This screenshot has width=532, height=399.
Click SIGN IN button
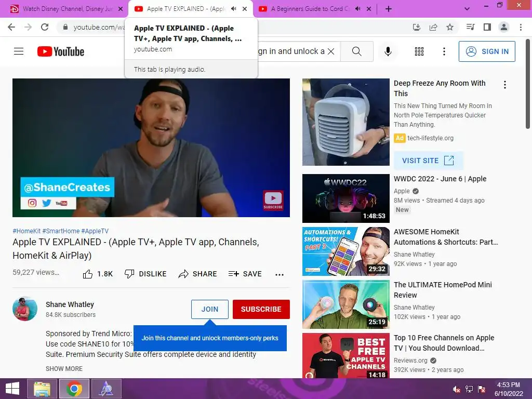(x=487, y=51)
